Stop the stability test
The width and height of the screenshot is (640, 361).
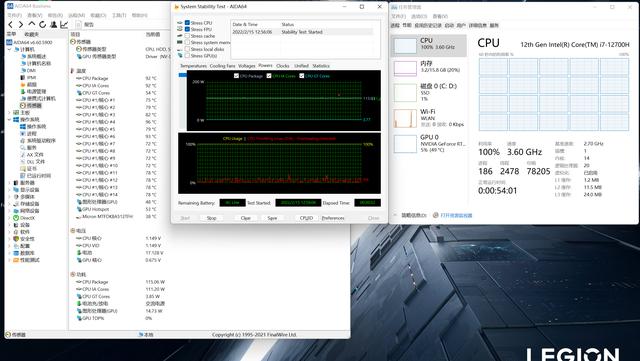(211, 218)
